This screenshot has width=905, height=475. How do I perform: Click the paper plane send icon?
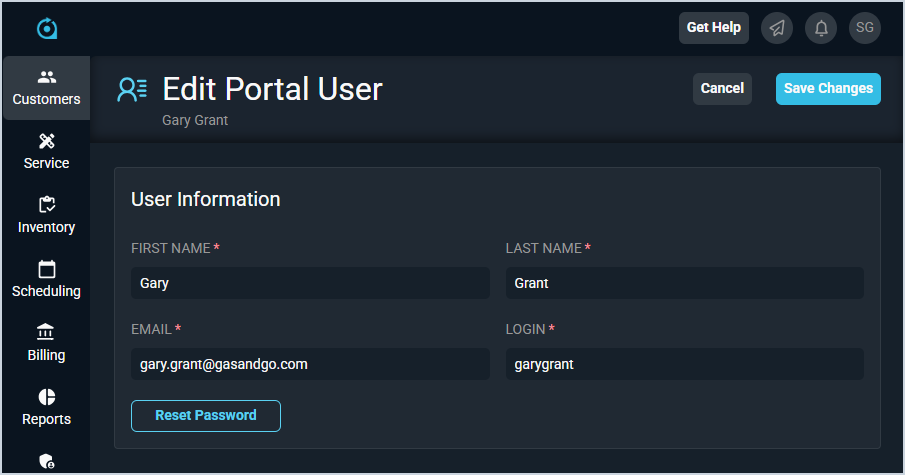[x=777, y=28]
